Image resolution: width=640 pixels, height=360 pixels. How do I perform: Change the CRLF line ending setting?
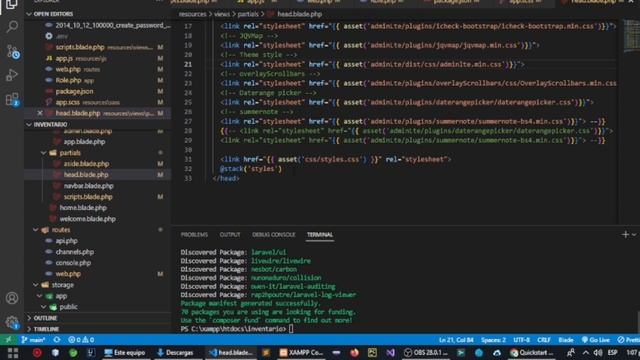pyautogui.click(x=544, y=340)
